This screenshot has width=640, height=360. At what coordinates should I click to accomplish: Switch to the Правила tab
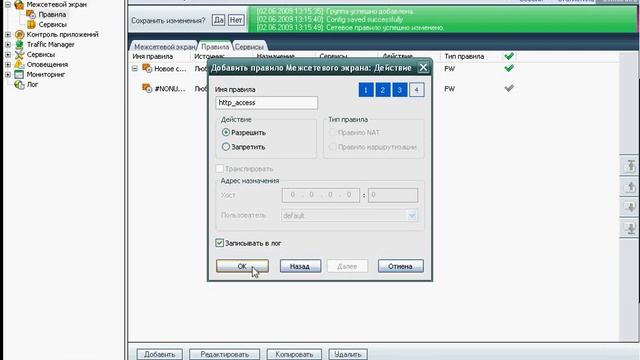coord(215,47)
